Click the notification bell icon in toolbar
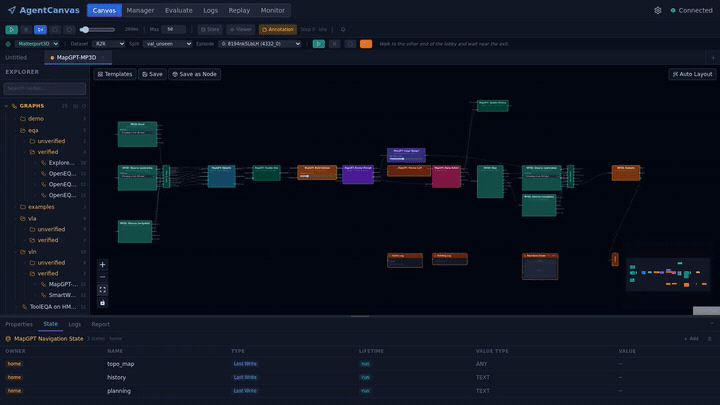Image resolution: width=720 pixels, height=405 pixels. tap(343, 29)
